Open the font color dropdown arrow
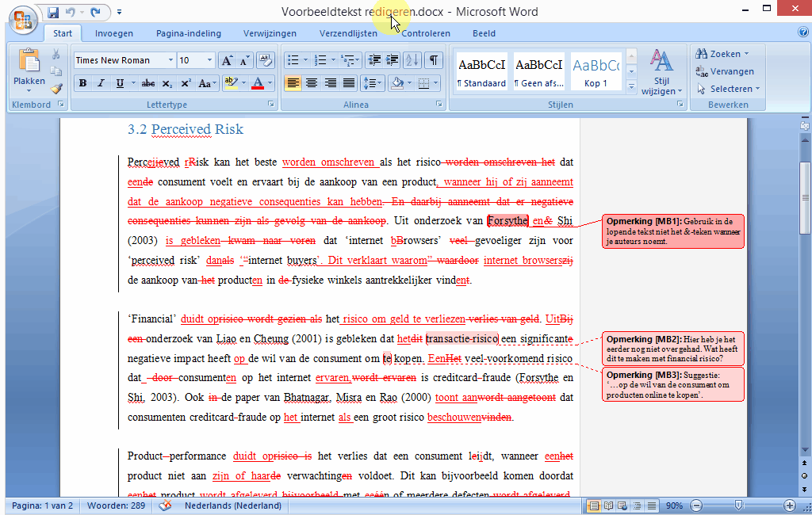This screenshot has width=812, height=515. (270, 83)
